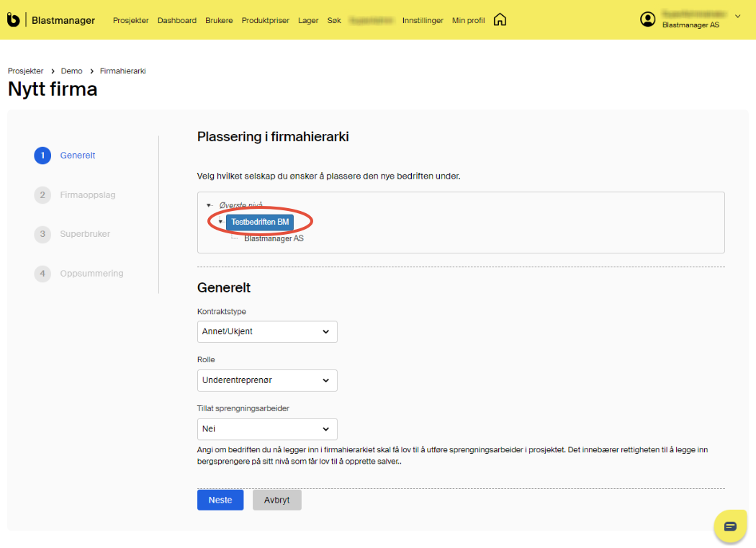The image size is (756, 548).
Task: Open the Kontraktstype dropdown
Action: [267, 332]
